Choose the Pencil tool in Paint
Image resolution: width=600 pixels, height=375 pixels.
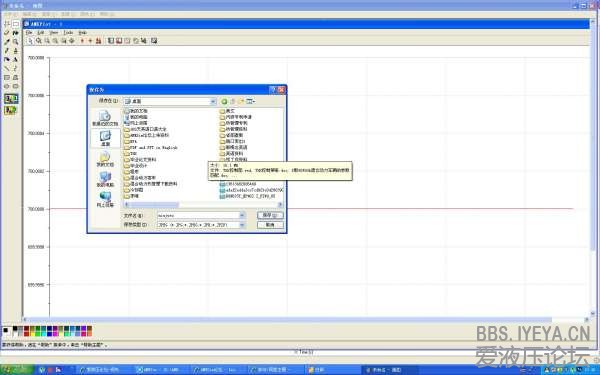coord(7,51)
